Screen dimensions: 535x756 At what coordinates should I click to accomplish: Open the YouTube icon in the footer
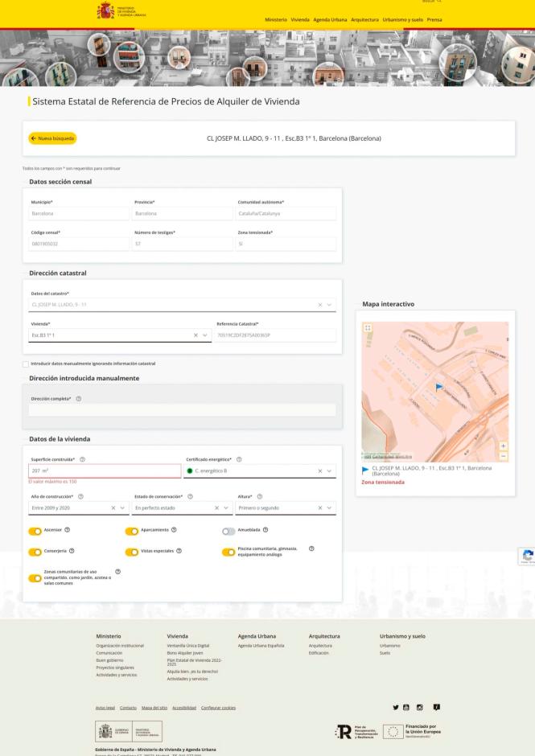pos(406,707)
